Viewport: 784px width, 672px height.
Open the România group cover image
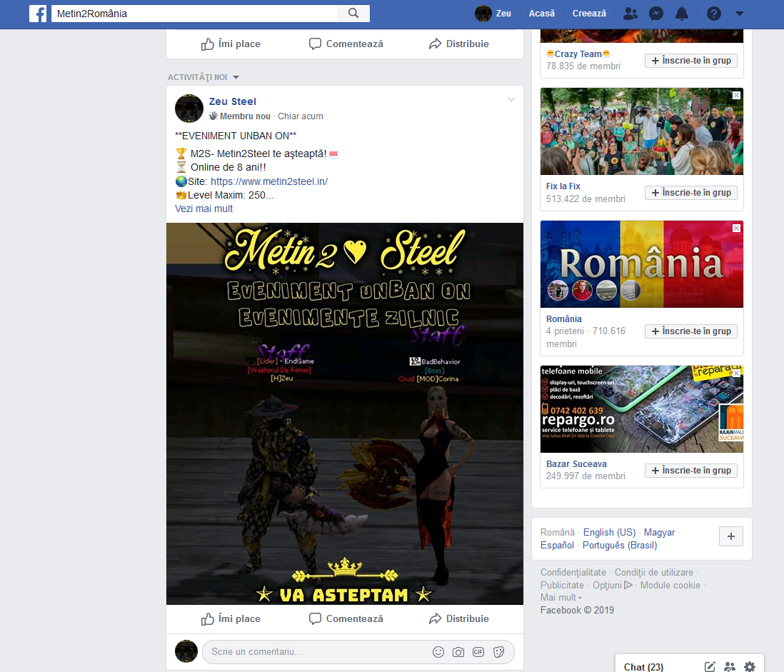(x=641, y=264)
